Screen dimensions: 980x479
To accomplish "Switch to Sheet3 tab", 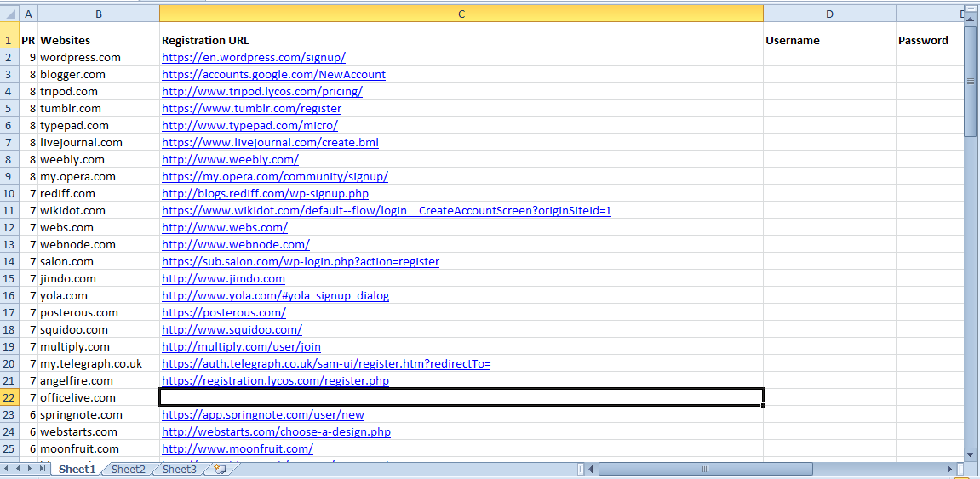I will pyautogui.click(x=180, y=469).
